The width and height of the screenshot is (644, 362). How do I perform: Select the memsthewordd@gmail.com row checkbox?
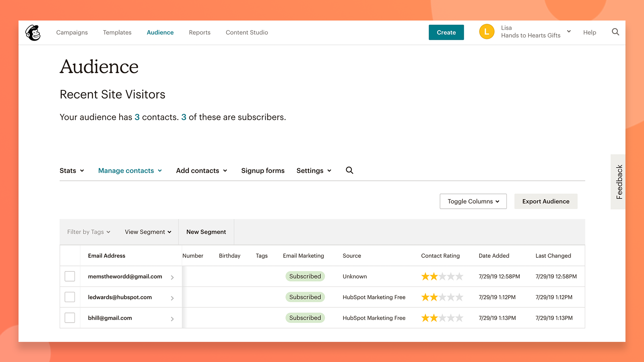pos(70,276)
